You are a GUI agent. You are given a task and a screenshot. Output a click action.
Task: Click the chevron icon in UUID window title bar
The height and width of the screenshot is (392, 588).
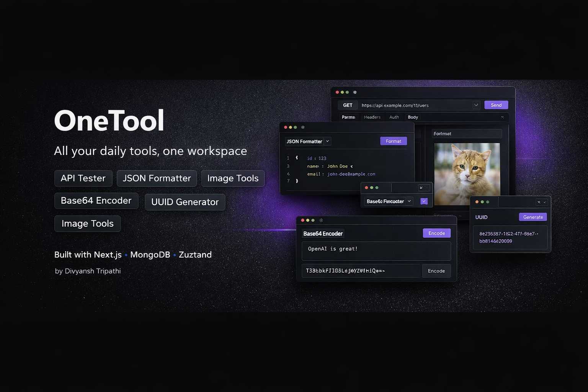pos(539,202)
